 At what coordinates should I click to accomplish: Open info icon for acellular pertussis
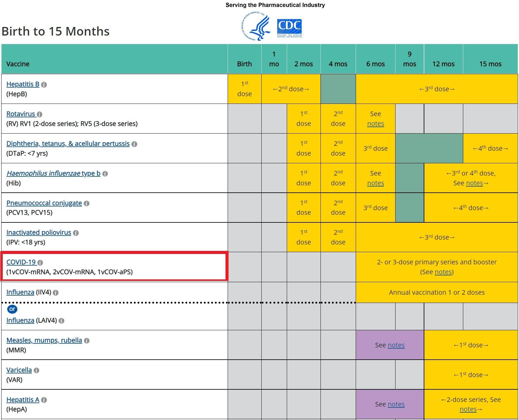(x=134, y=144)
